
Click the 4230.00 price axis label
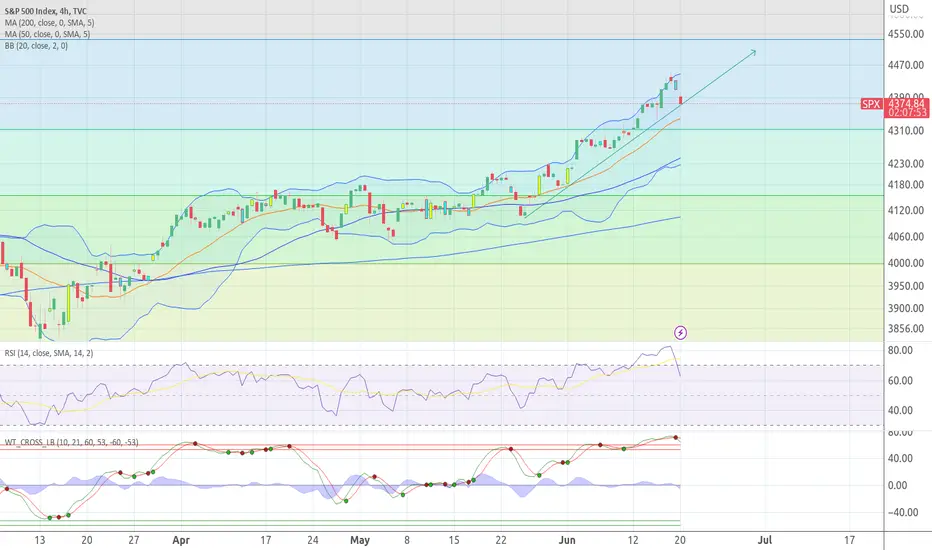pos(905,164)
